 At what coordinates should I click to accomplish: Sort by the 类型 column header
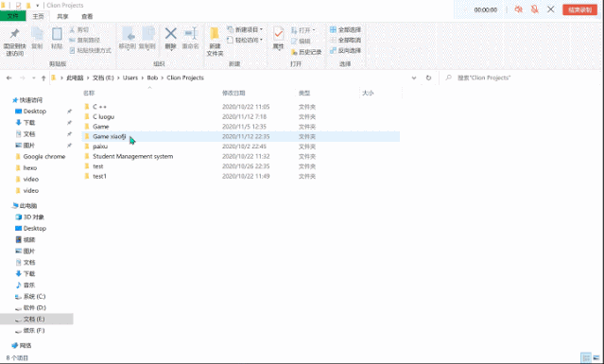[304, 93]
